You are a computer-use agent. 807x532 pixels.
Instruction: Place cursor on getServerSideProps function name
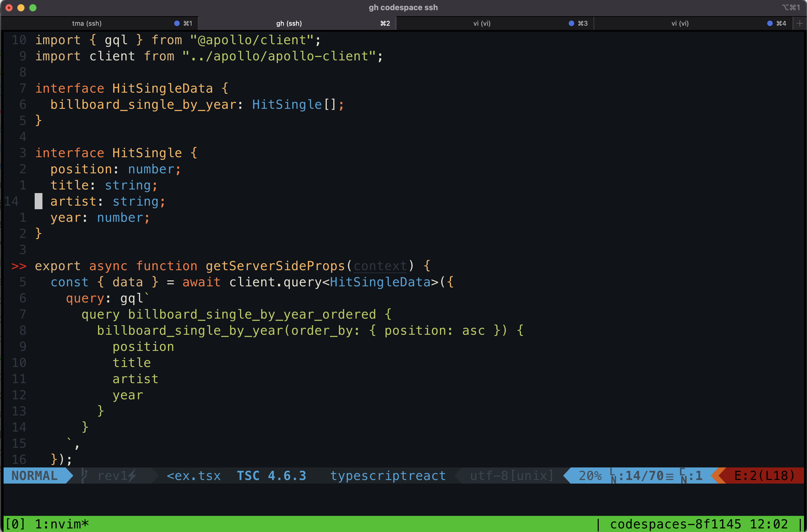point(275,266)
